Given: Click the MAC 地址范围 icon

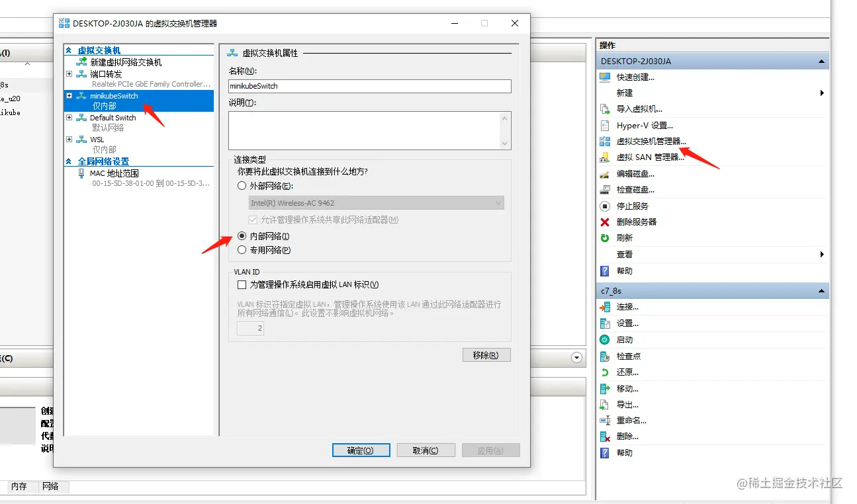Looking at the screenshot, I should click(x=81, y=173).
